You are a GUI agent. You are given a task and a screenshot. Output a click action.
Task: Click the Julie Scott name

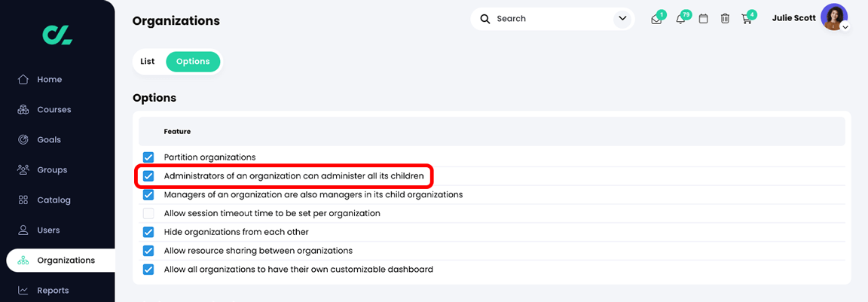tap(794, 18)
